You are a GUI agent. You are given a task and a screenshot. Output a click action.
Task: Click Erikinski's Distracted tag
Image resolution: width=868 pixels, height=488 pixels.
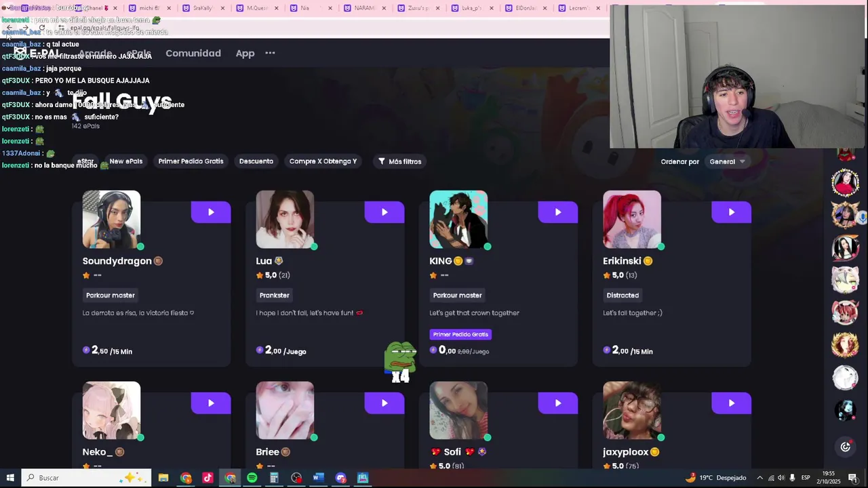tap(623, 296)
